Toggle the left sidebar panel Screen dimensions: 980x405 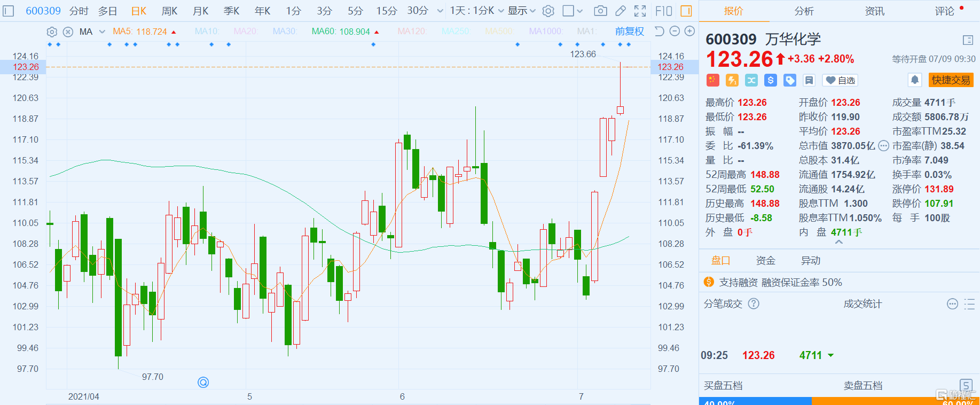[9, 11]
